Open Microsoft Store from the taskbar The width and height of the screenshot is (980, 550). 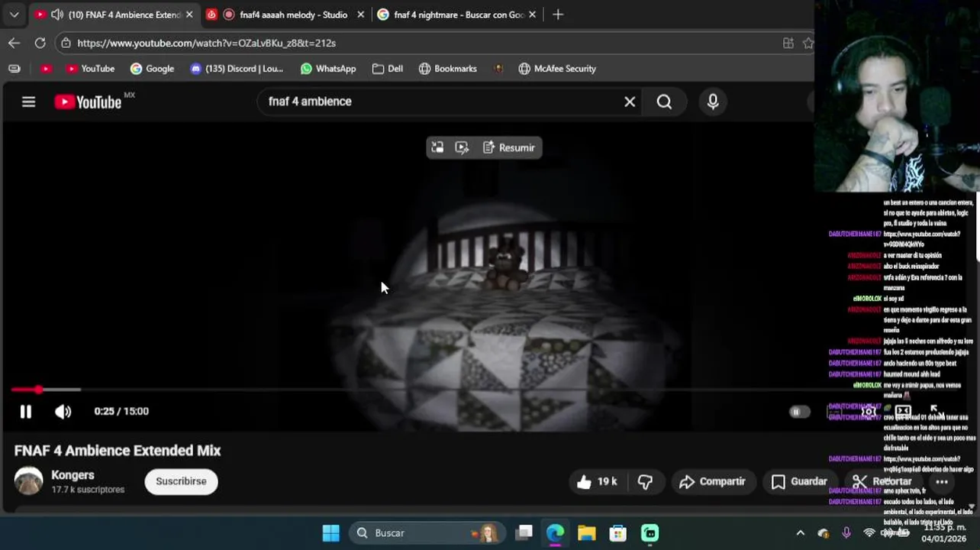click(x=617, y=532)
